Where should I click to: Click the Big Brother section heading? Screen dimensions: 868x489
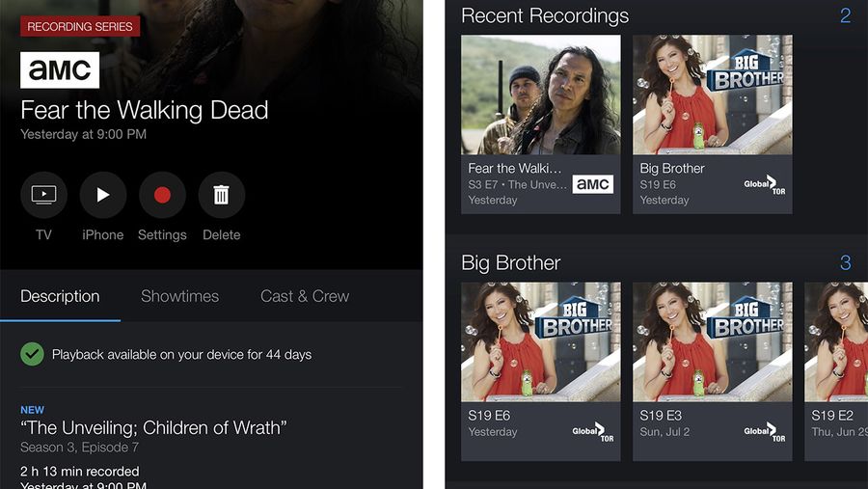tap(511, 262)
